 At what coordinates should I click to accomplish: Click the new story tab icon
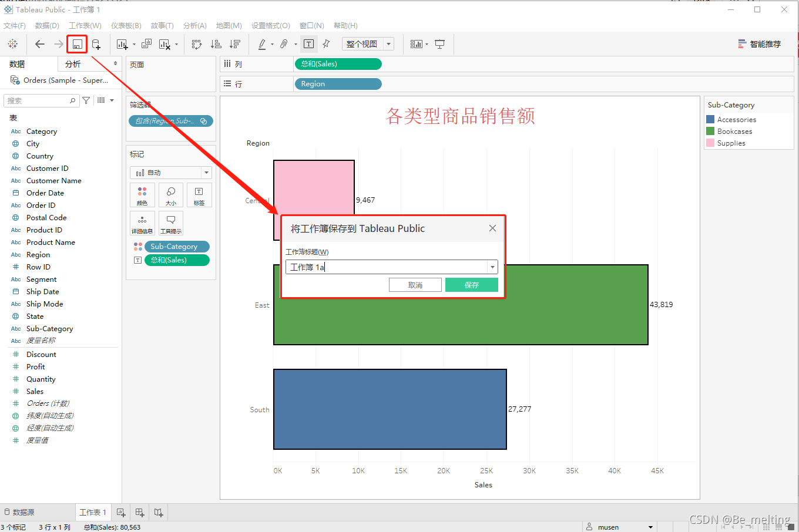click(159, 513)
